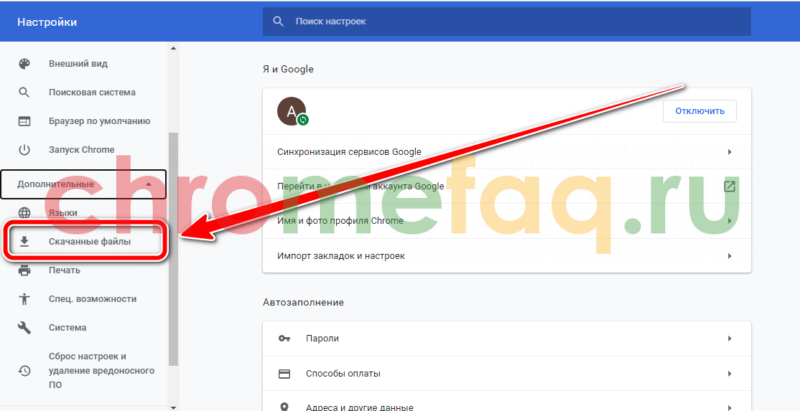This screenshot has width=800, height=411.
Task: Click the restore clock icon beside Сброс настроек
Action: [x=24, y=370]
